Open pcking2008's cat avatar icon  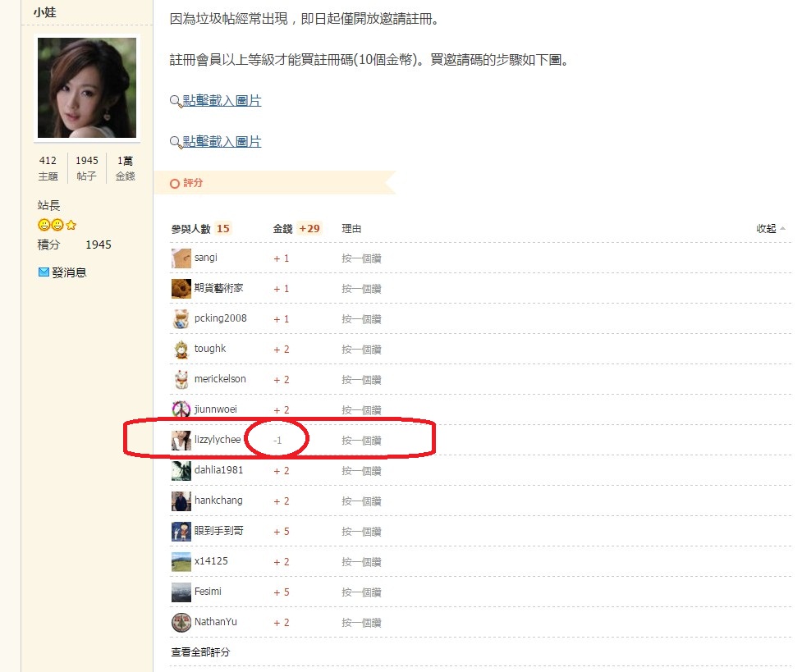[x=181, y=318]
